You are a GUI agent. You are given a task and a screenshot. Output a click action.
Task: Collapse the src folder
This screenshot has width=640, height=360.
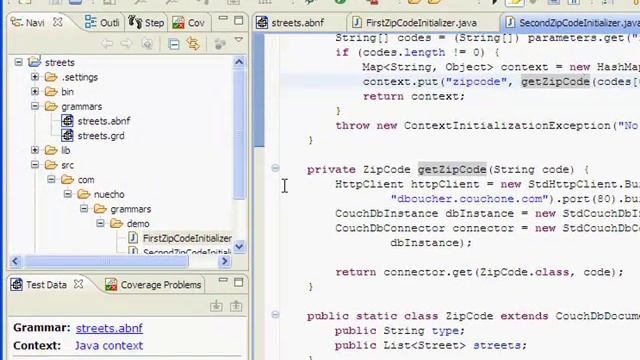click(35, 165)
